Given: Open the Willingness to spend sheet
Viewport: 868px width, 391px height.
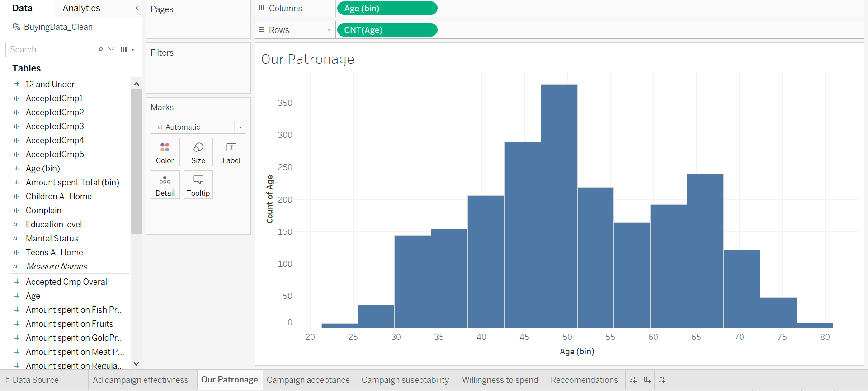Looking at the screenshot, I should (x=500, y=380).
